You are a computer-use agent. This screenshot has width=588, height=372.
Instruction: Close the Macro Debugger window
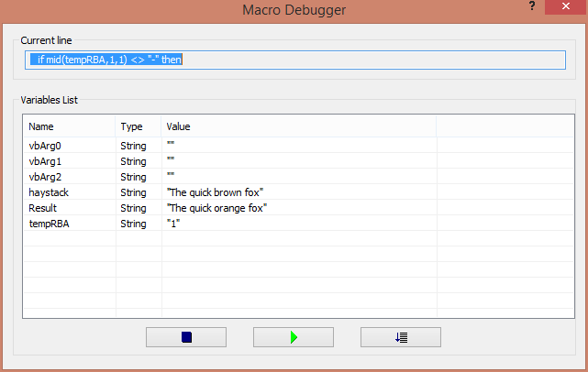coord(565,6)
